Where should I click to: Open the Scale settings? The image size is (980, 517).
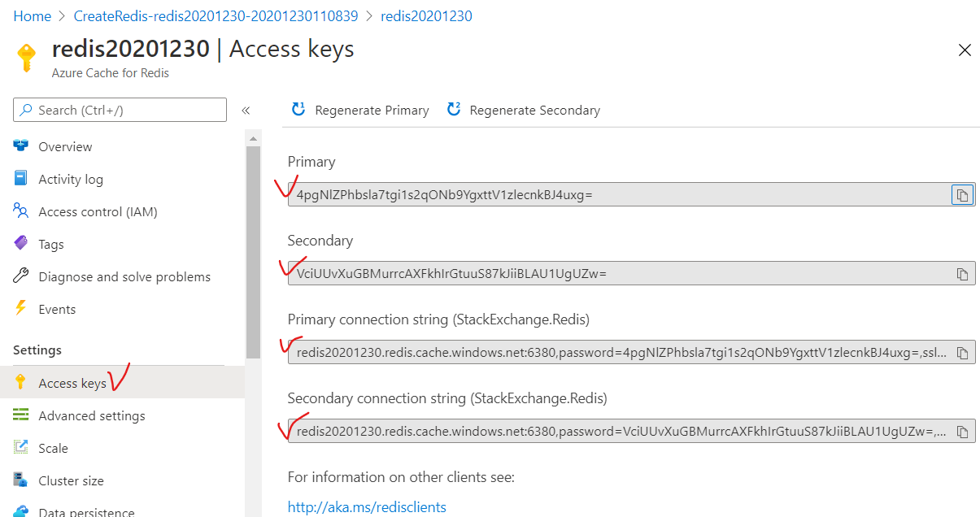[53, 448]
